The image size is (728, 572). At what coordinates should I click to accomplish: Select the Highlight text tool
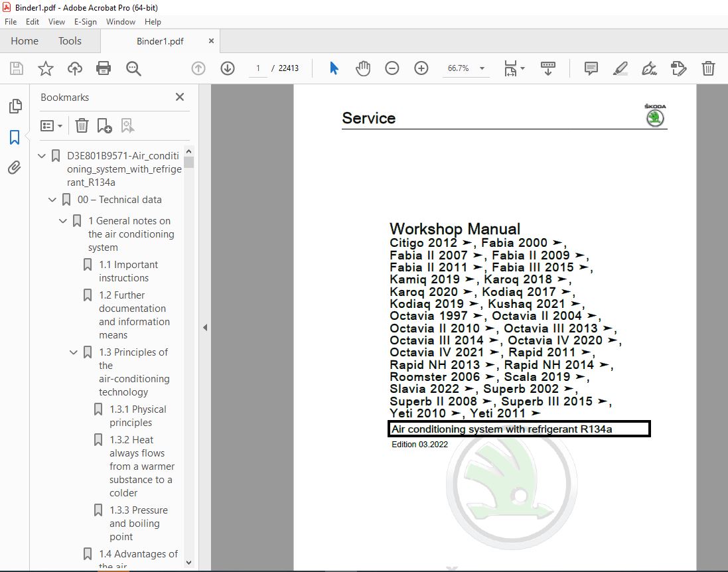coord(620,68)
